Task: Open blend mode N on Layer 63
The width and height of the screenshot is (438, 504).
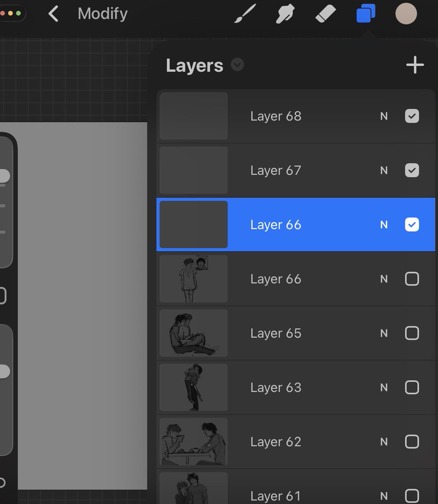Action: [384, 388]
